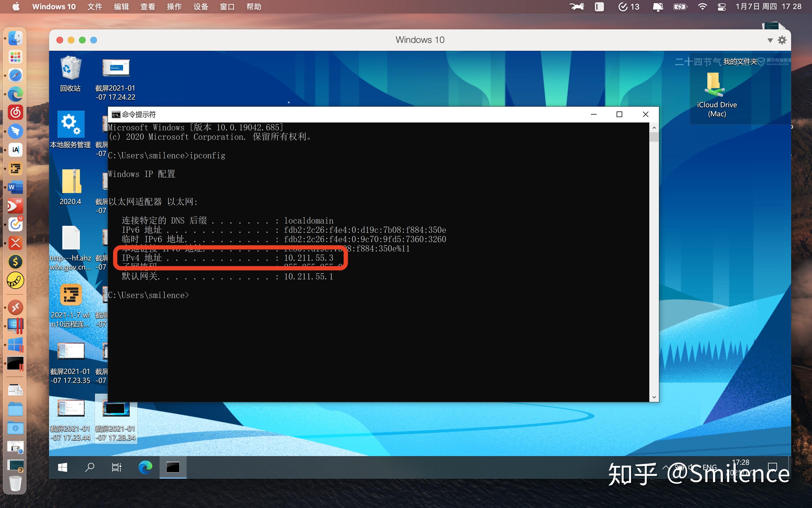Select the Command Prompt taskbar button
This screenshot has height=508, width=812.
coord(173,467)
